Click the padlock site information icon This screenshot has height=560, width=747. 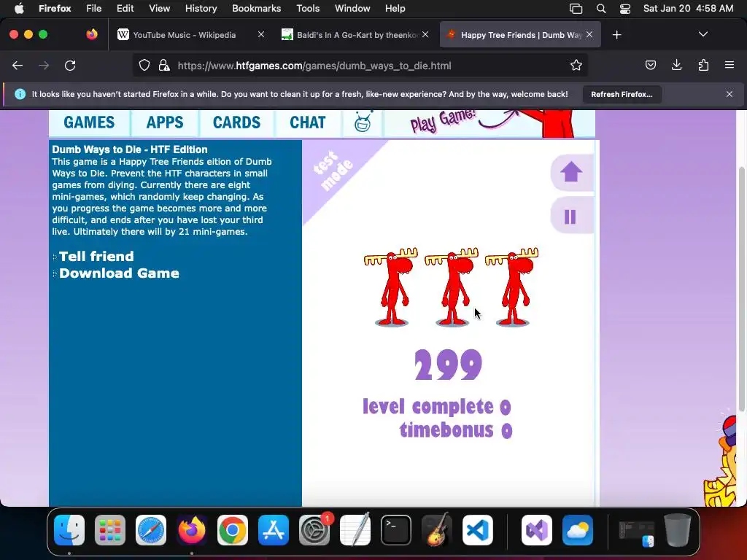click(x=164, y=66)
